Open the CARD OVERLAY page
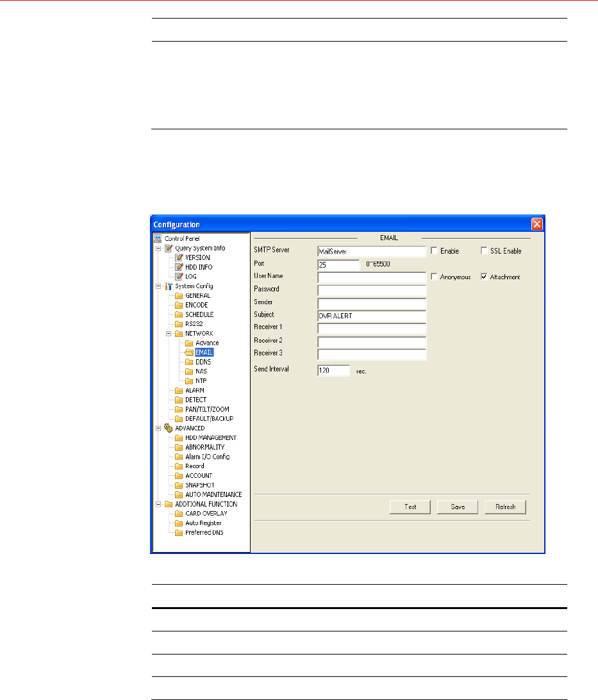The image size is (598, 700). pyautogui.click(x=206, y=514)
